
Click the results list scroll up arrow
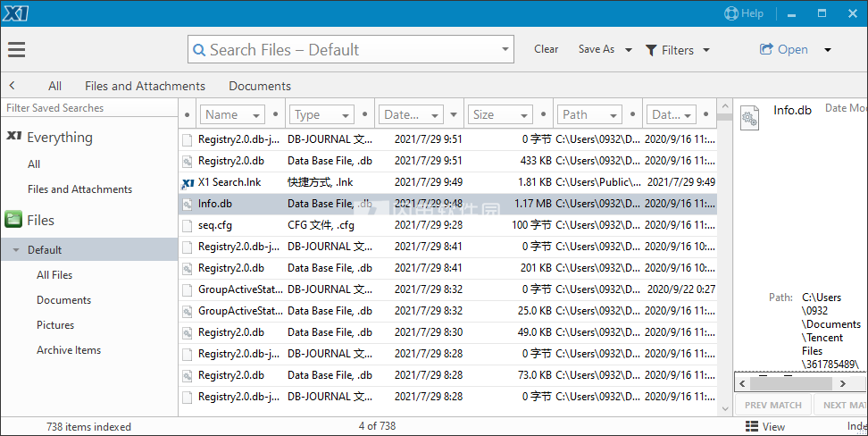[x=725, y=105]
